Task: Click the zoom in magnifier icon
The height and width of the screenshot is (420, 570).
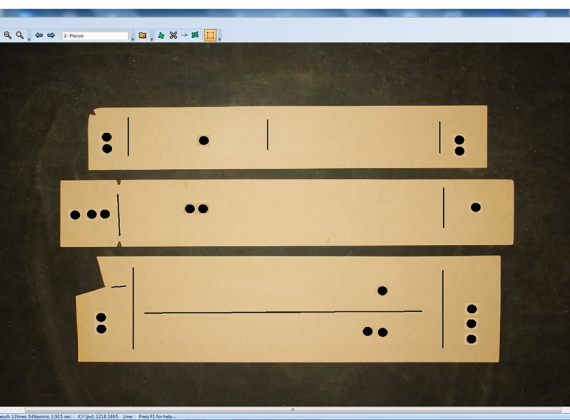Action: 7,35
